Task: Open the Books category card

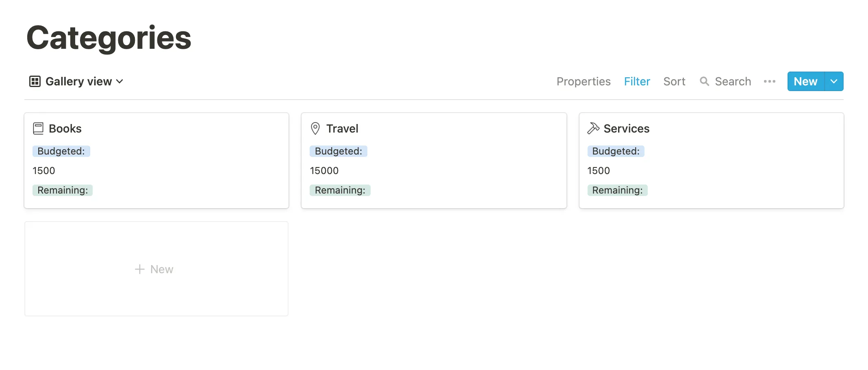Action: (x=156, y=161)
